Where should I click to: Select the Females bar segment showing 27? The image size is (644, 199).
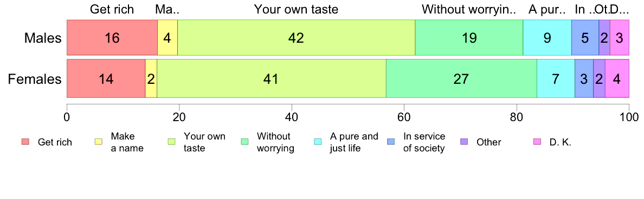(461, 78)
